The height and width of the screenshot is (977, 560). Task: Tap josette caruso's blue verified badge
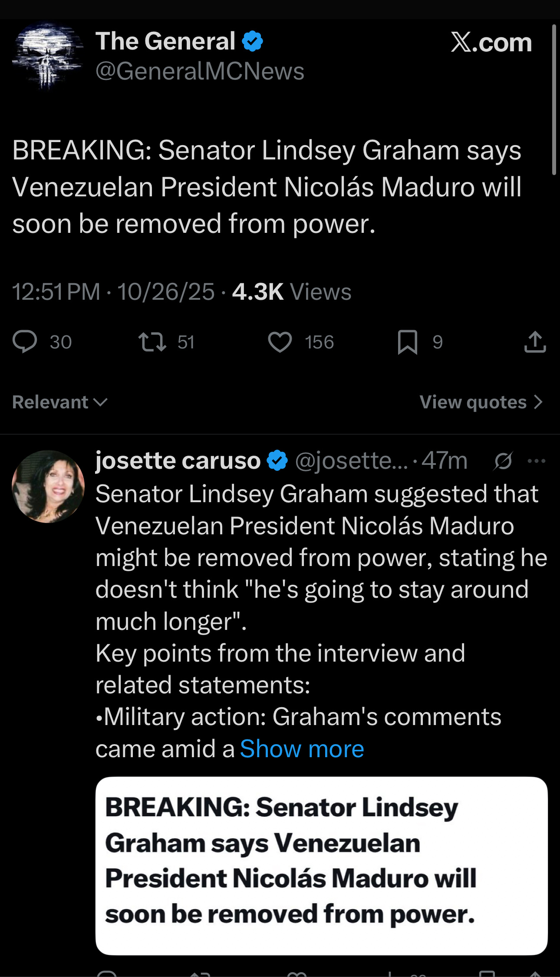point(277,460)
